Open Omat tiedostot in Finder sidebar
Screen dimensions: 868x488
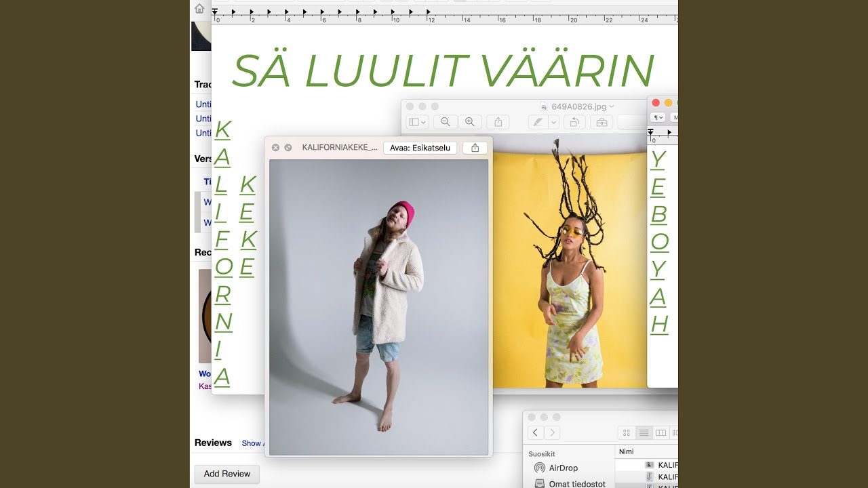point(570,484)
